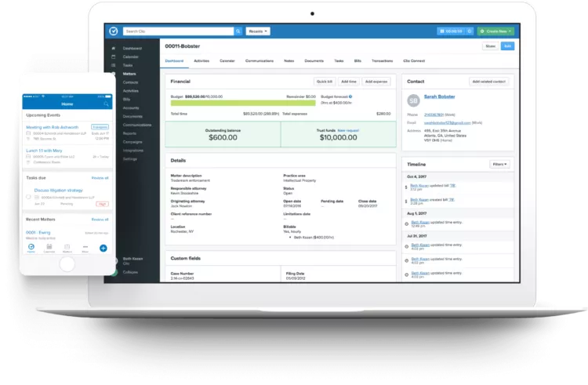Open the Documents tab
The width and height of the screenshot is (588, 385).
click(x=314, y=60)
